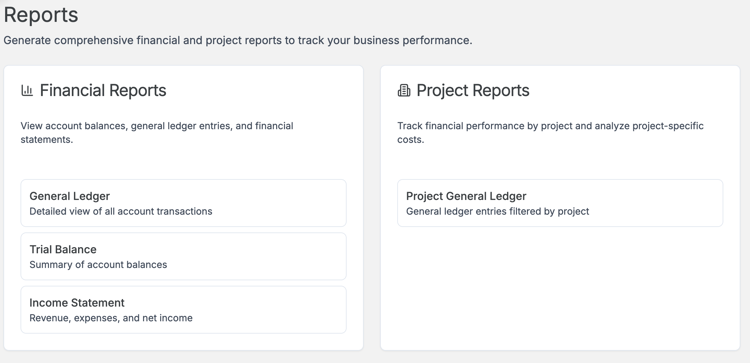
Task: Click the 'Generate comprehensive financial' subtitle text
Action: [238, 41]
